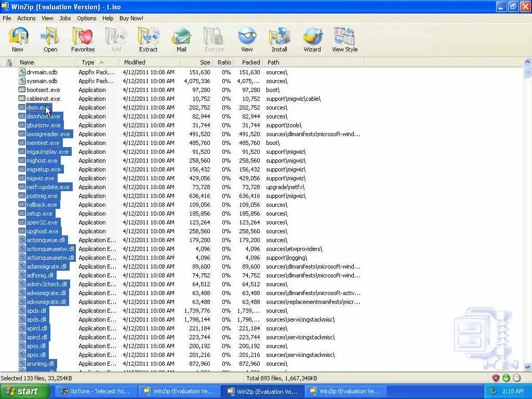Screen dimensions: 532x399
Task: Click the scrollbar down arrow
Action: (527, 367)
